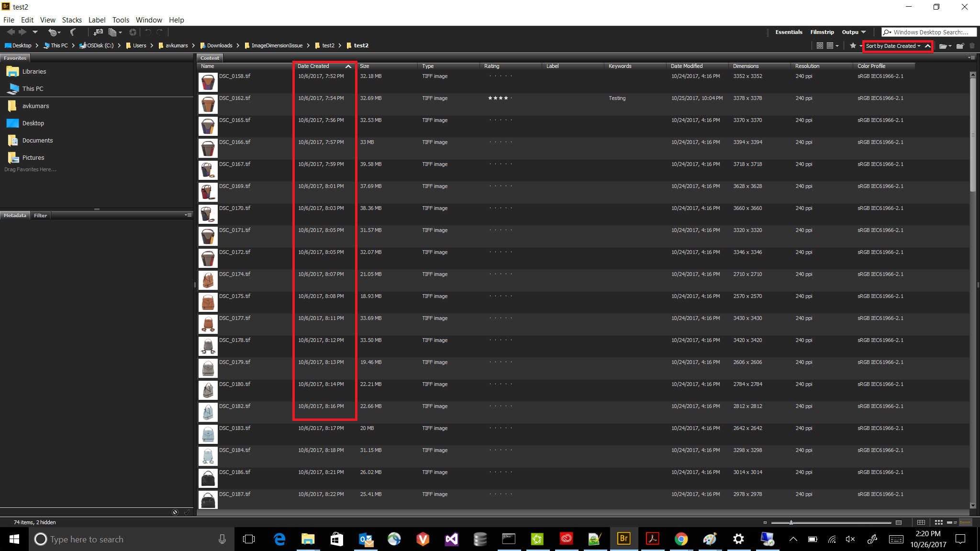Open the Content panel flyout menu
The height and width of the screenshot is (551, 980).
[x=971, y=58]
